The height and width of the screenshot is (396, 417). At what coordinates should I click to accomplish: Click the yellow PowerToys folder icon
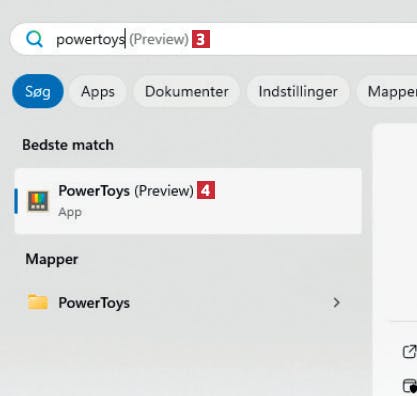[x=38, y=302]
